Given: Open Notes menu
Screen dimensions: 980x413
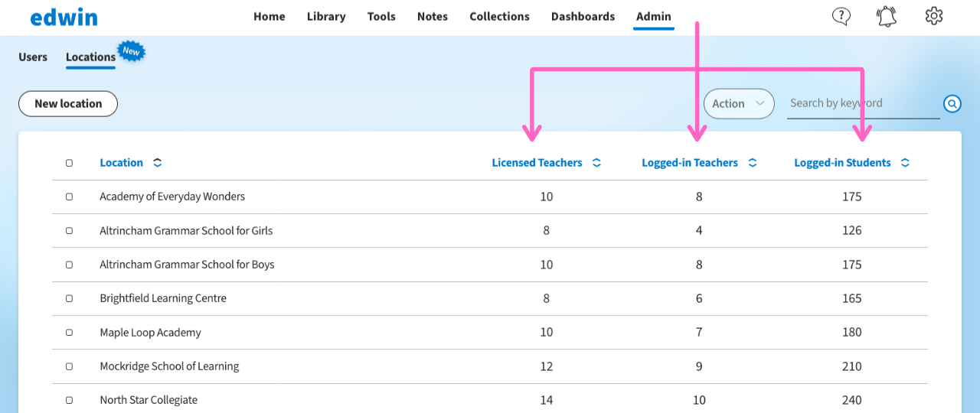Looking at the screenshot, I should (433, 16).
